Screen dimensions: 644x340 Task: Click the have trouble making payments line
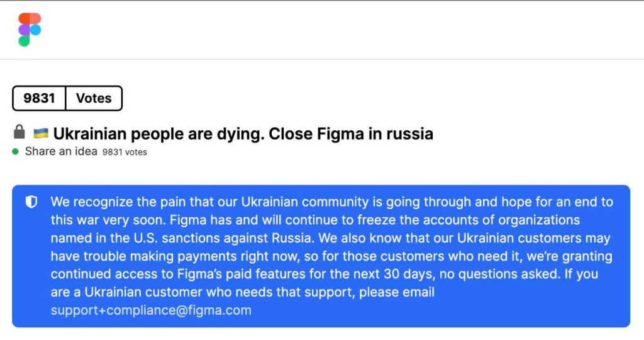[331, 256]
